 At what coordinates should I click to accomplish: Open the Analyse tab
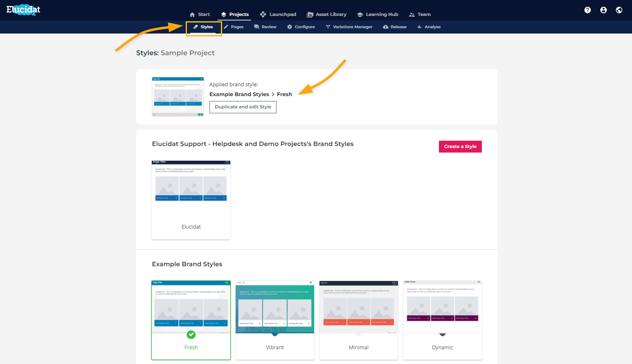pos(429,27)
